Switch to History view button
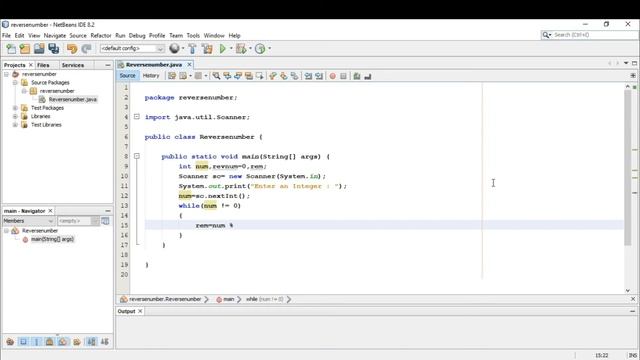 151,76
